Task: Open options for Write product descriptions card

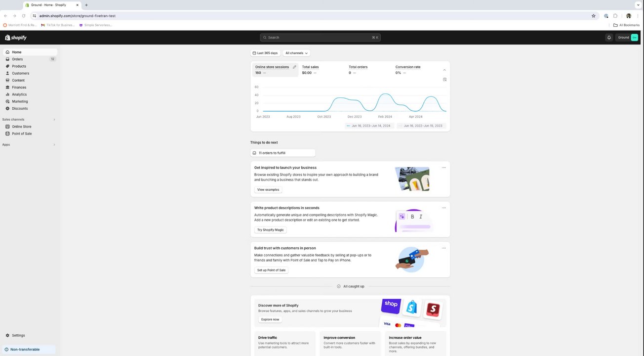Action: (x=443, y=208)
